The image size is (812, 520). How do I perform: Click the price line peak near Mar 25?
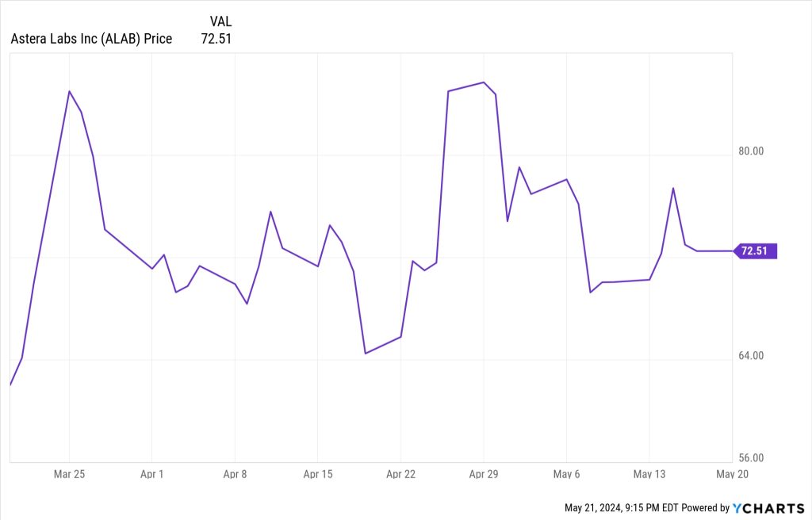(x=70, y=91)
